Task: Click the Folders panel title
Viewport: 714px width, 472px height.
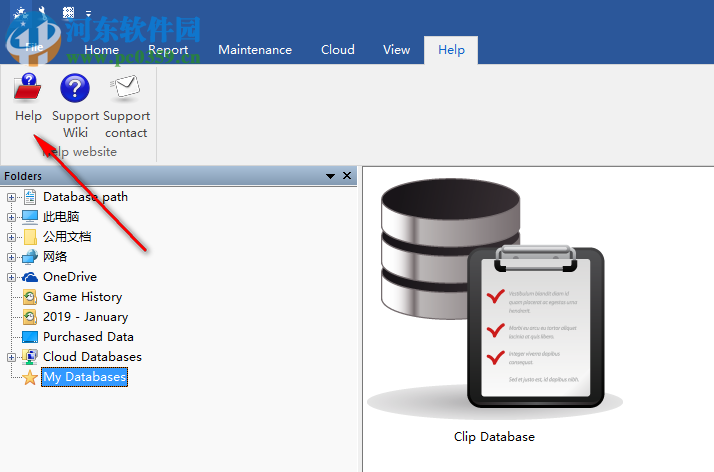Action: pyautogui.click(x=23, y=176)
